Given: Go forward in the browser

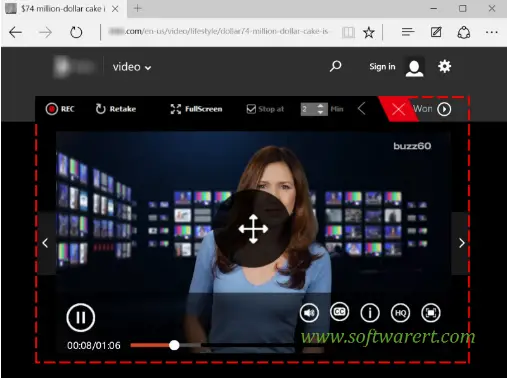Looking at the screenshot, I should (45, 32).
